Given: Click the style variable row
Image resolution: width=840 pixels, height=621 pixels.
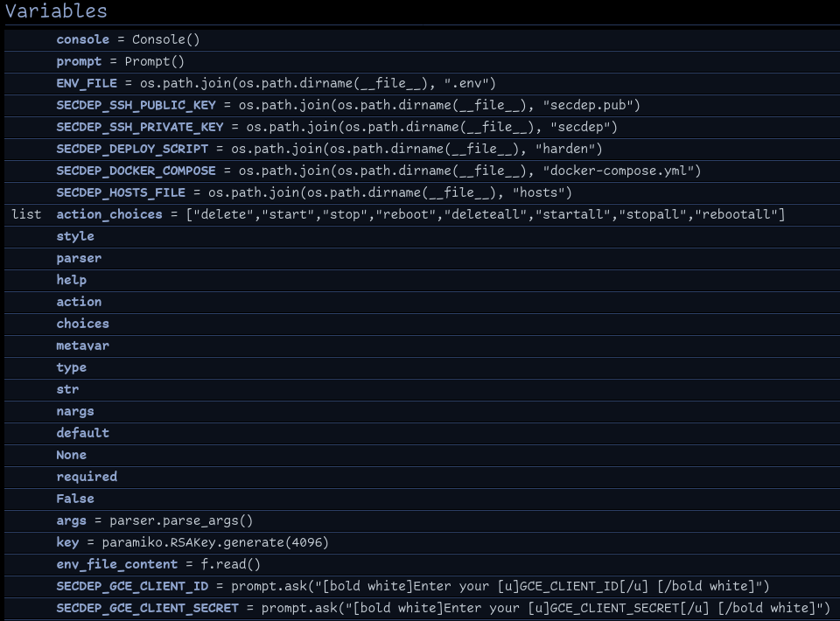Looking at the screenshot, I should click(75, 236).
